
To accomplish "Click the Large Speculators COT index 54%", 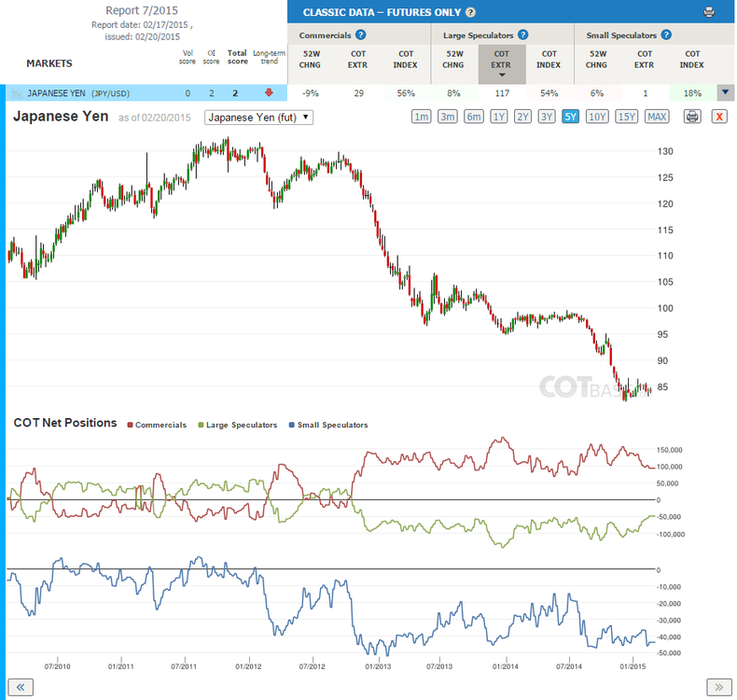I will click(549, 93).
